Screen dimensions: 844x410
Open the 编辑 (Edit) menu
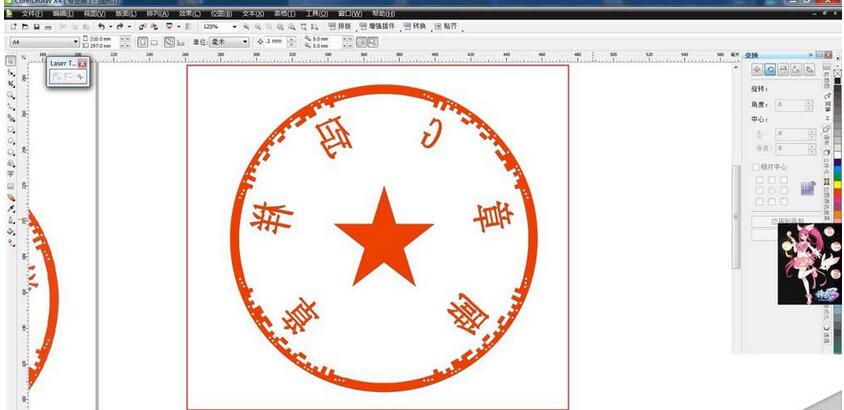pos(63,13)
